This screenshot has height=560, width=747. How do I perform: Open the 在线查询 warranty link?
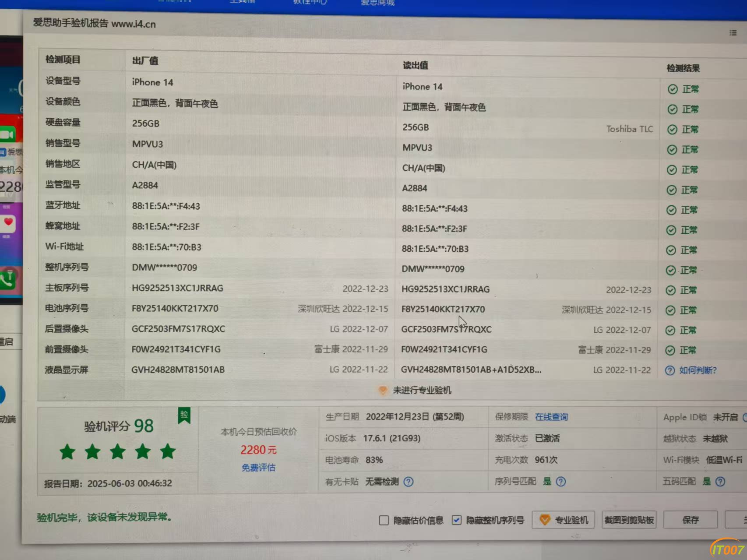tap(551, 417)
